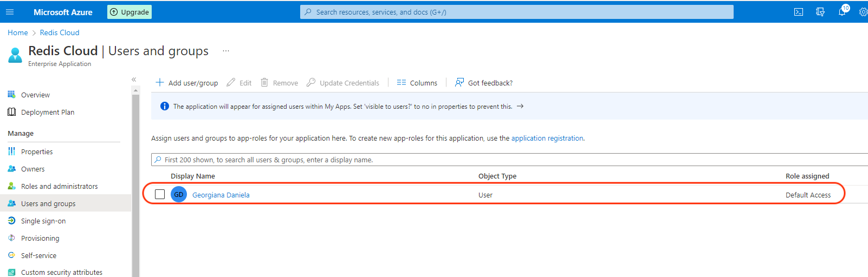
Task: Open the ellipsis more options beside title
Action: tap(226, 51)
